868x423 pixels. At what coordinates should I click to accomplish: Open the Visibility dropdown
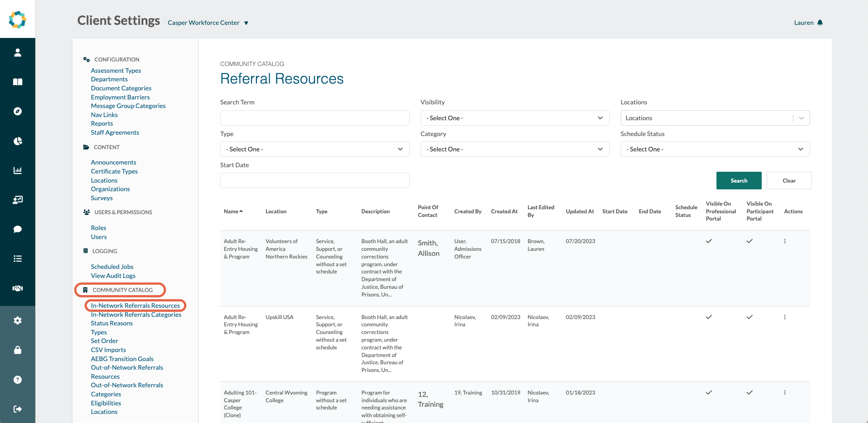tap(514, 118)
